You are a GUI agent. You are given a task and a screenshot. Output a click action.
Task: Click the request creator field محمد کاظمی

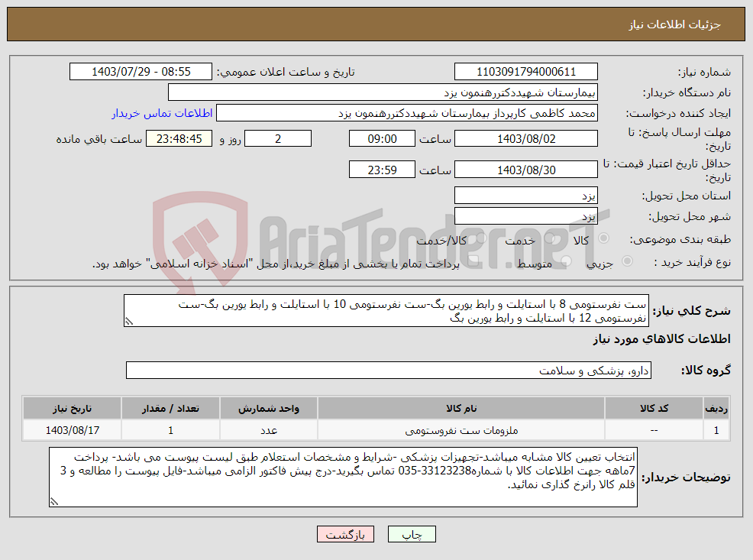tap(407, 113)
